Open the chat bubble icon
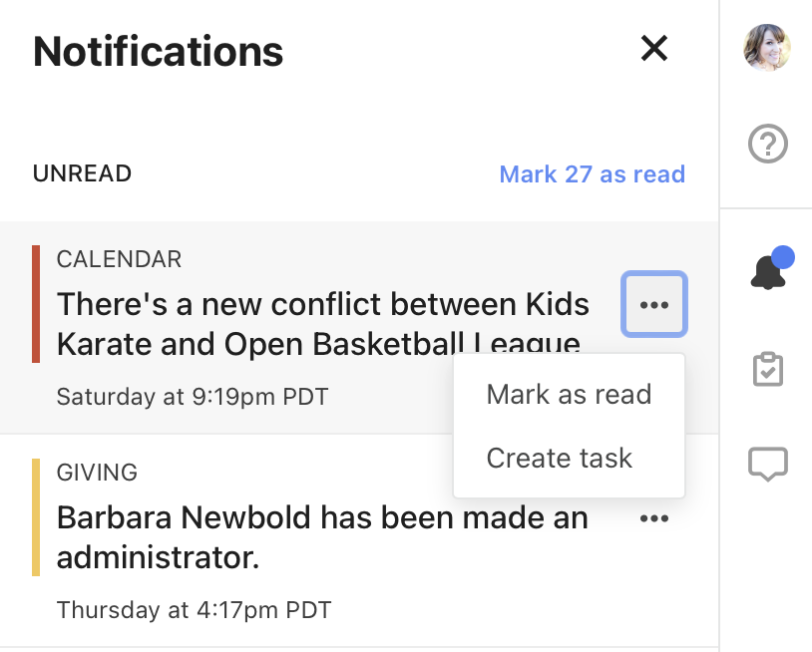Screen dimensions: 812x652 pos(767,464)
